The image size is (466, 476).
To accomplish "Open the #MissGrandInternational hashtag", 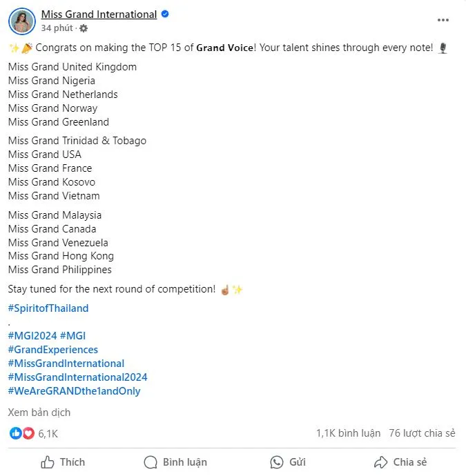I will tap(66, 364).
